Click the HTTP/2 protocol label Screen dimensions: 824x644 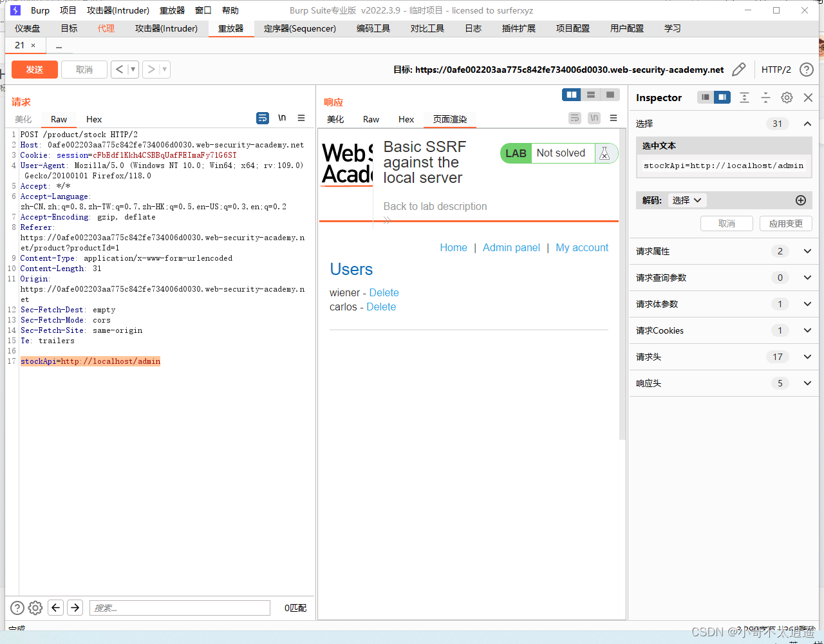(x=776, y=70)
